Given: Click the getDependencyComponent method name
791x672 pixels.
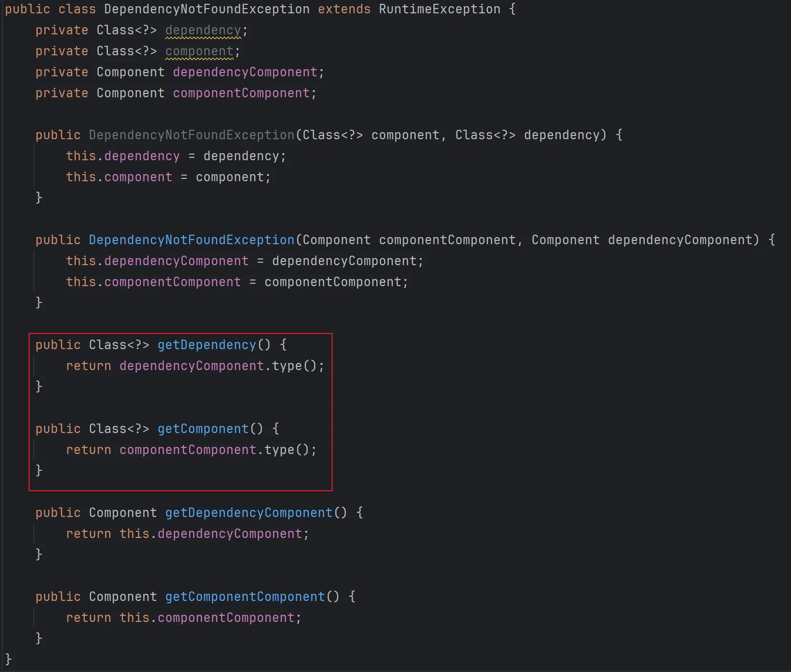Looking at the screenshot, I should (x=249, y=513).
